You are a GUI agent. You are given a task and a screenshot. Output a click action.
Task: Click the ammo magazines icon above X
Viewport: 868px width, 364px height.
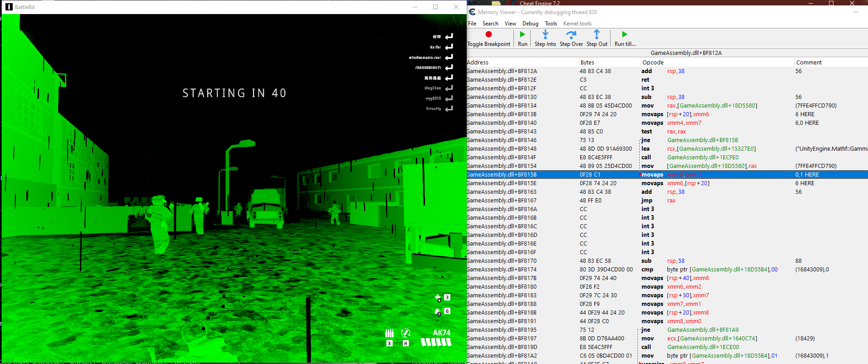point(390,333)
